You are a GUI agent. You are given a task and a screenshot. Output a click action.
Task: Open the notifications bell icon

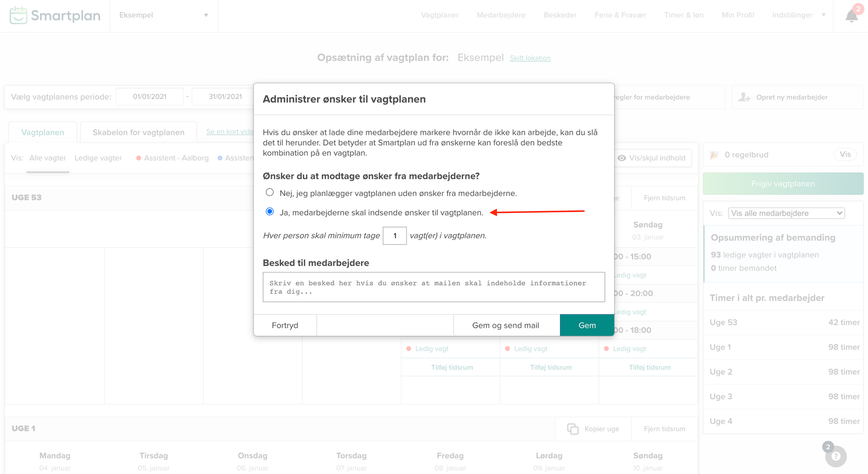pos(851,16)
